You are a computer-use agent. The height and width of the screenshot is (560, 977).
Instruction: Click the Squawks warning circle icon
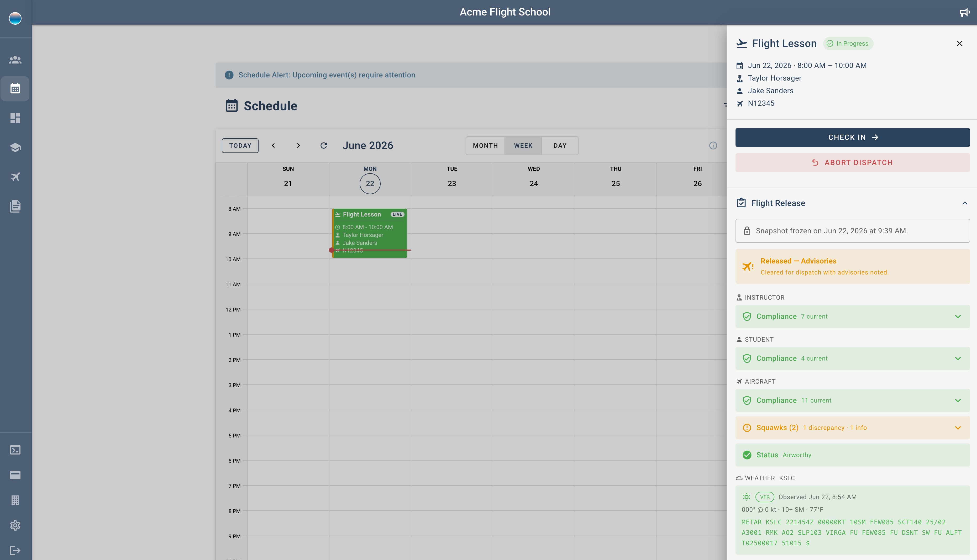[x=747, y=428]
